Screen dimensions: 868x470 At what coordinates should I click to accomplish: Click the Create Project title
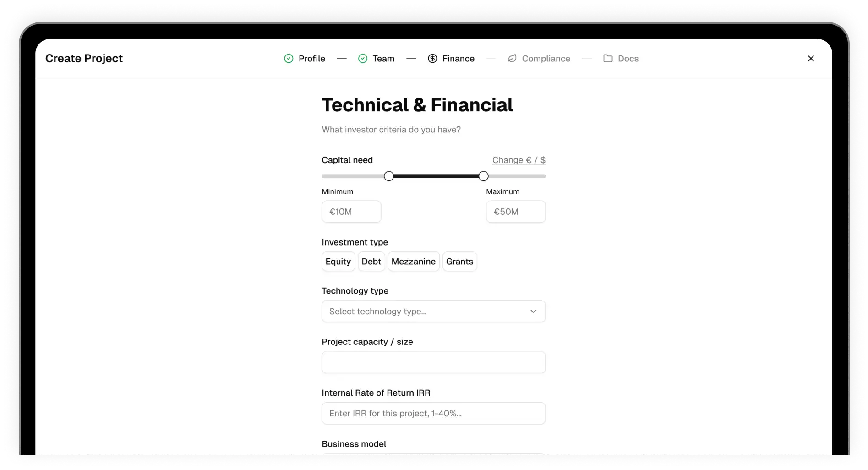click(84, 59)
